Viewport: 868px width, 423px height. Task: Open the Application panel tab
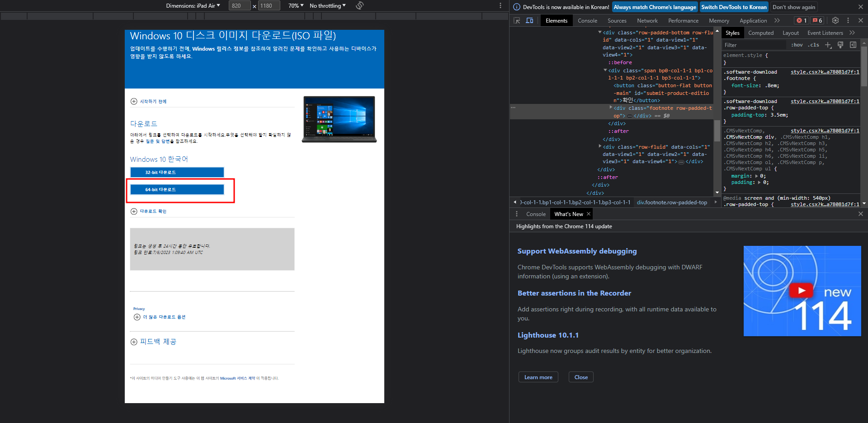click(x=753, y=21)
